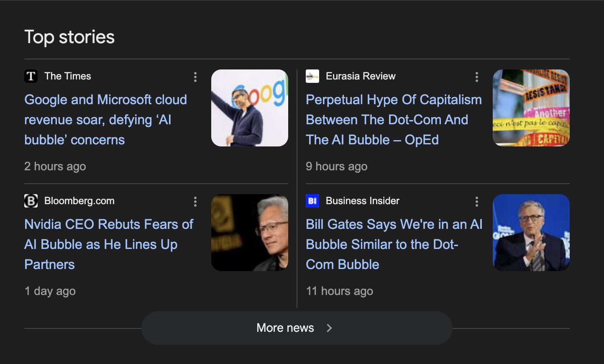The height and width of the screenshot is (364, 604).
Task: Open Google and Microsoft cloud revenue headline
Action: 106,120
